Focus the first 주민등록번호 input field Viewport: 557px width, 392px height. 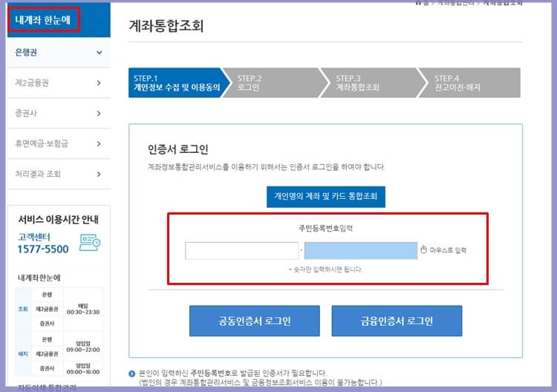click(241, 251)
